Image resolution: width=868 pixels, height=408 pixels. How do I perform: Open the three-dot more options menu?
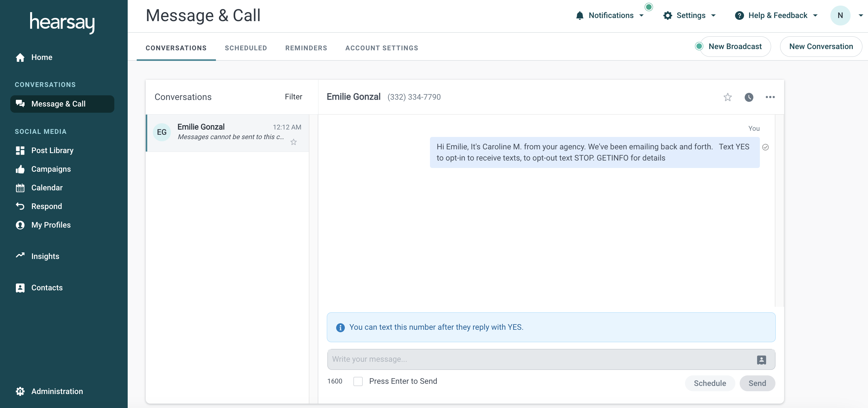[770, 97]
